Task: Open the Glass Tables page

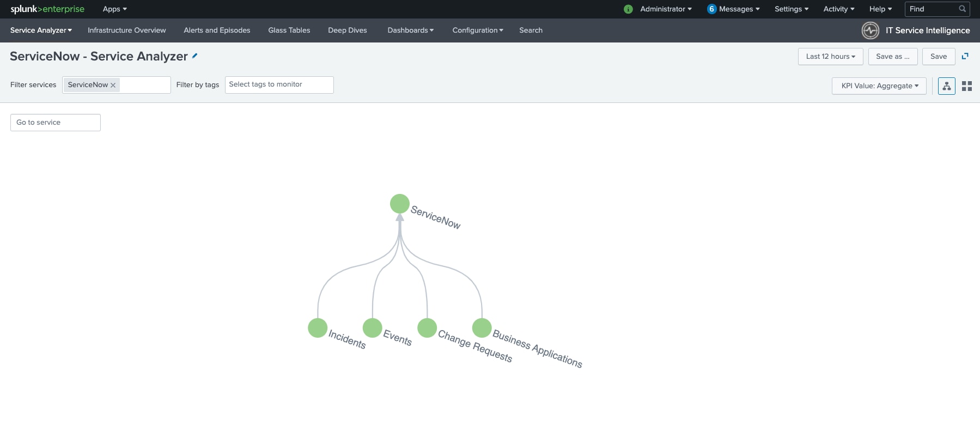Action: pos(289,30)
